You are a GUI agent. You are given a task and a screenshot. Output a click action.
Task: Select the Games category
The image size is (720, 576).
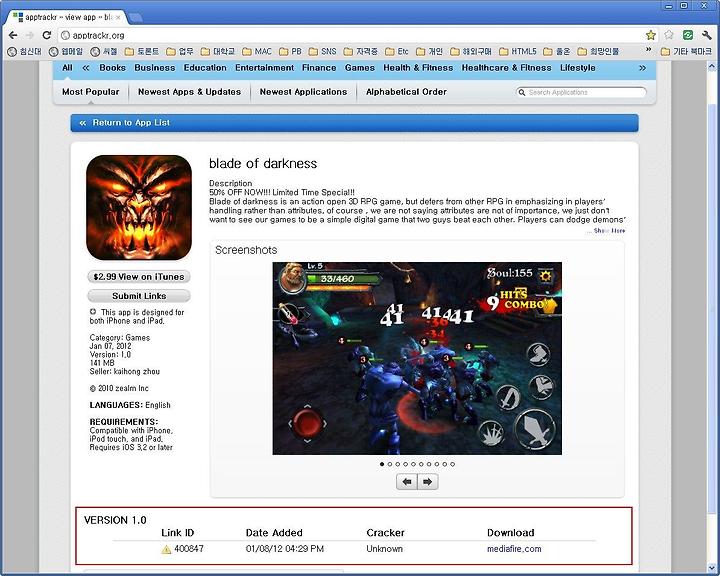click(360, 68)
